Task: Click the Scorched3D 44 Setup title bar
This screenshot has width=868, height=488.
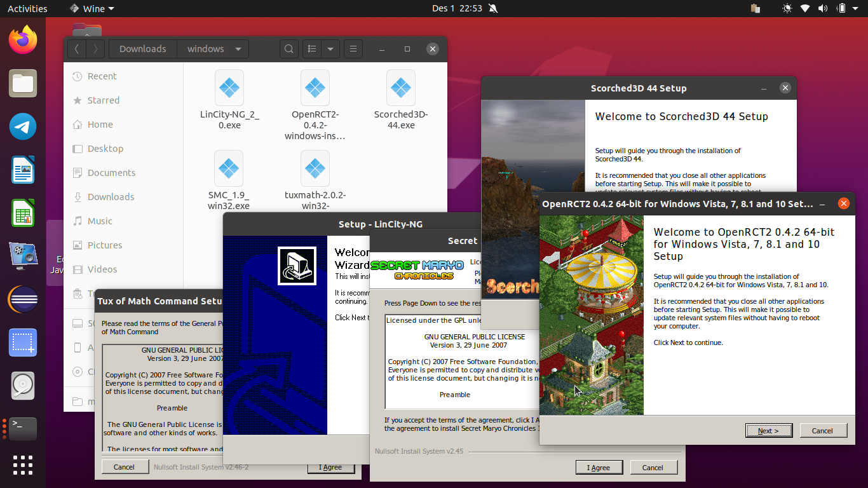Action: click(639, 88)
